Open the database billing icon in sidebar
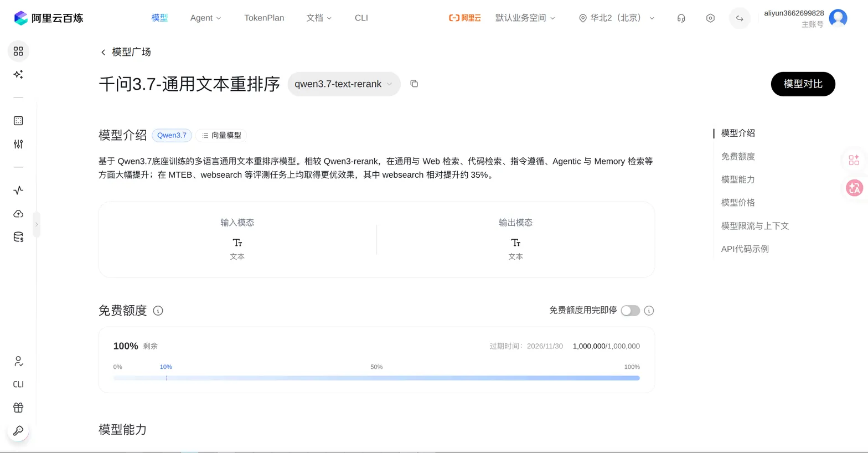This screenshot has height=453, width=868. pos(18,237)
